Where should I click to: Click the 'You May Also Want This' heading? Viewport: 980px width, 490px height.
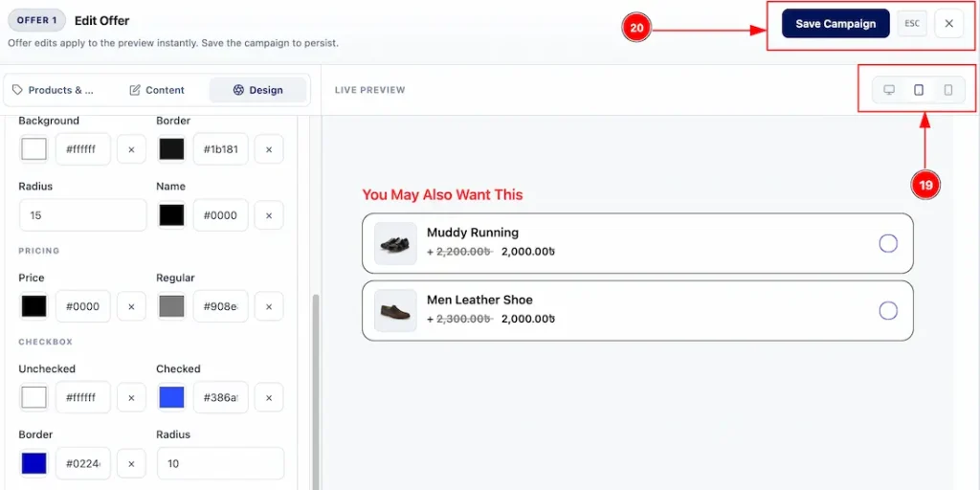[442, 195]
